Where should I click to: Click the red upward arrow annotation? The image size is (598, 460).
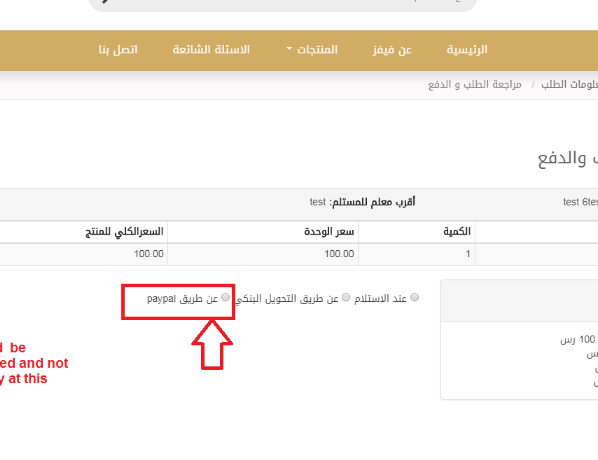pyautogui.click(x=212, y=345)
